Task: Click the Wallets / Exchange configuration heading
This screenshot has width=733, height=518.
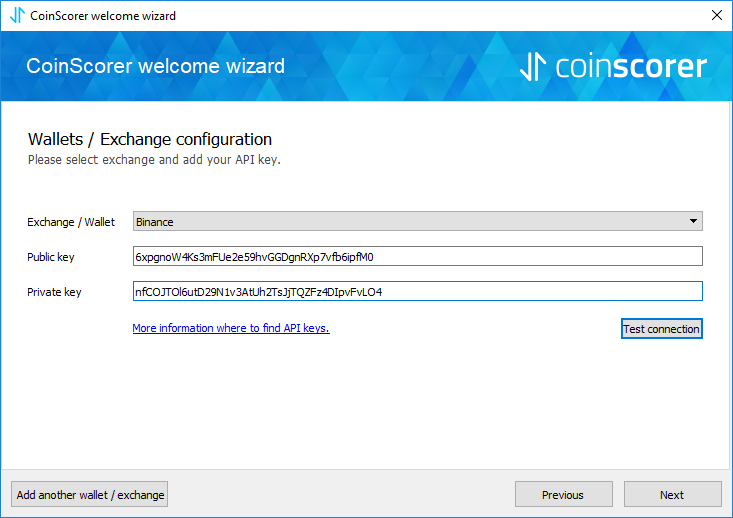Action: 150,139
